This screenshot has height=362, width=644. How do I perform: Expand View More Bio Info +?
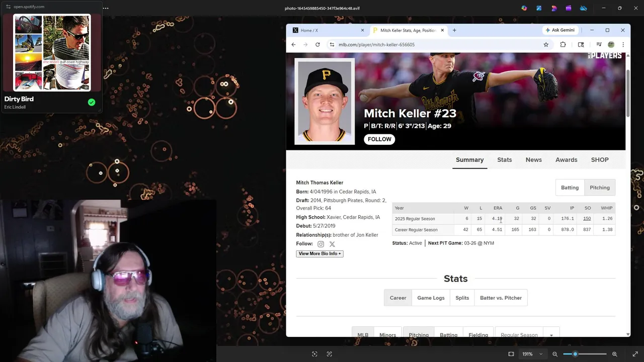coord(319,253)
